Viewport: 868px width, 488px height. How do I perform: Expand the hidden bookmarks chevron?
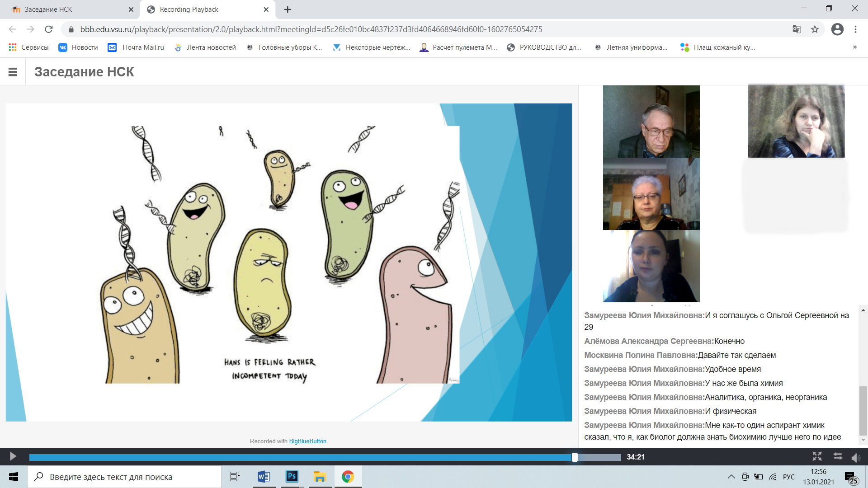click(x=855, y=47)
